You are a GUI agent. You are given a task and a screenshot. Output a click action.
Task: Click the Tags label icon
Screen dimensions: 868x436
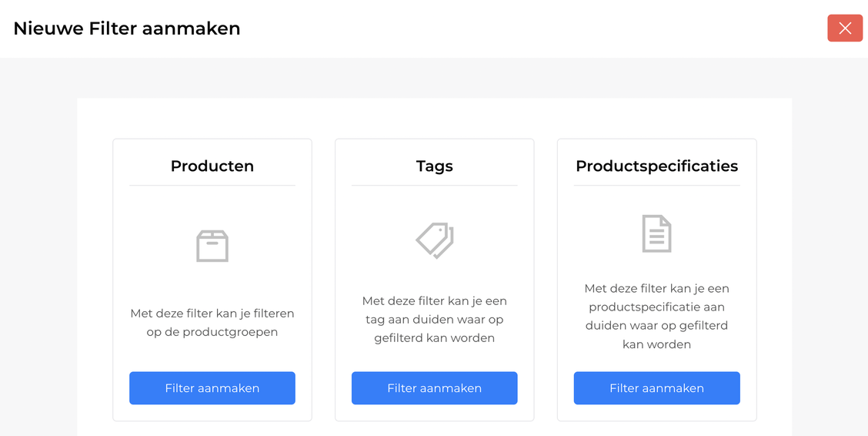click(435, 240)
